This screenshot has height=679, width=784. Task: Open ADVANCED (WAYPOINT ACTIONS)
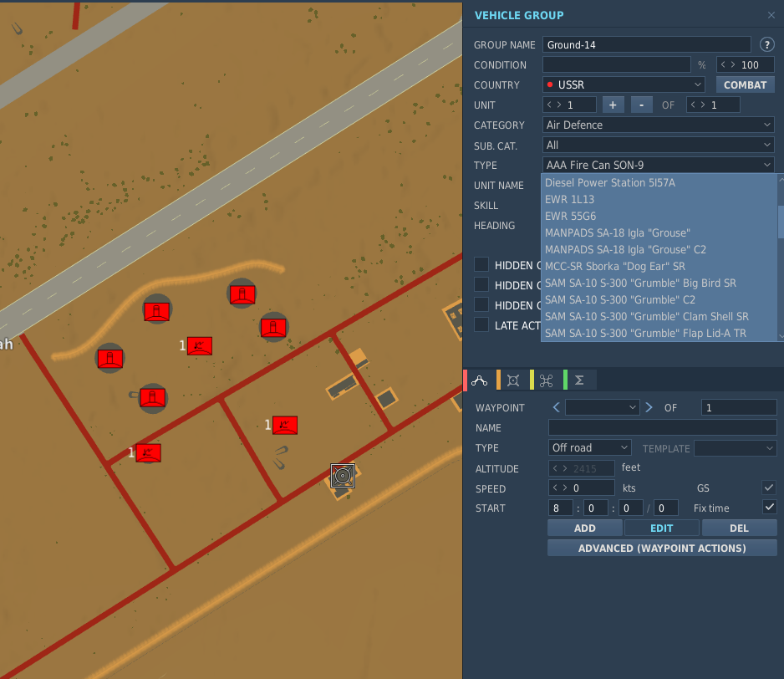point(662,548)
